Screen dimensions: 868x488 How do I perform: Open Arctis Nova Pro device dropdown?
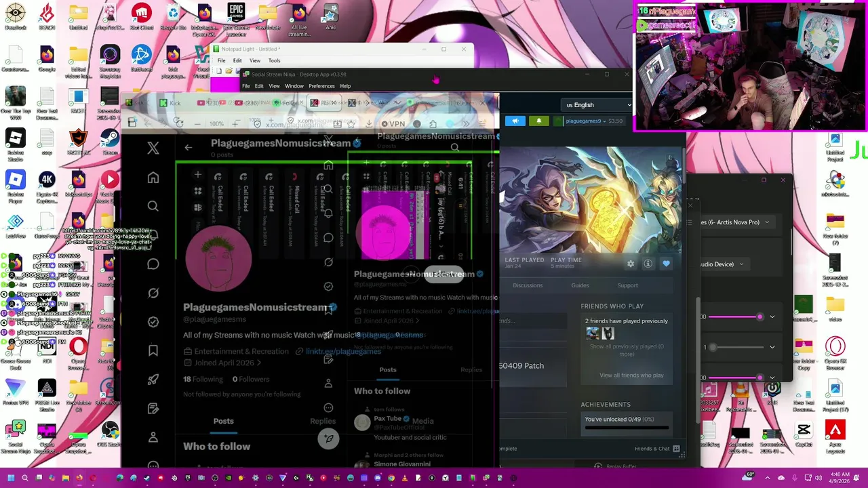(736, 222)
